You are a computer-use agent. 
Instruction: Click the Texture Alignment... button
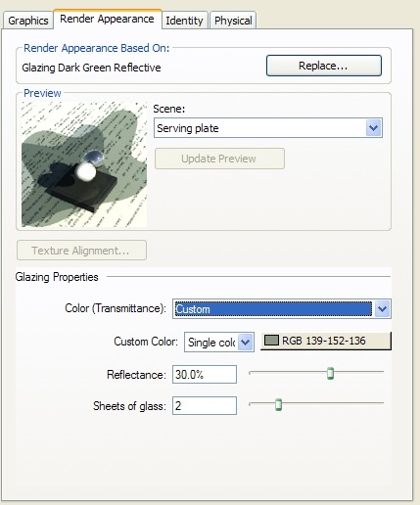81,251
